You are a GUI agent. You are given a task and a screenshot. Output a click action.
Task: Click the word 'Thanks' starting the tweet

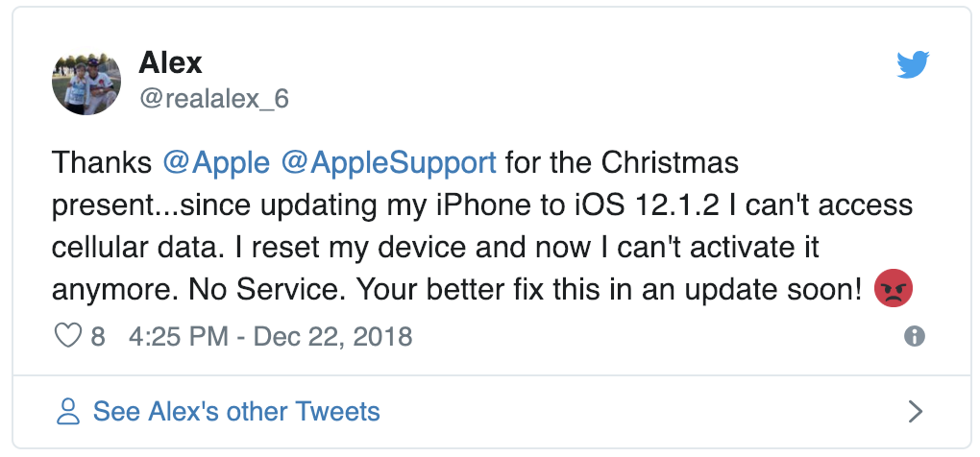pos(102,163)
